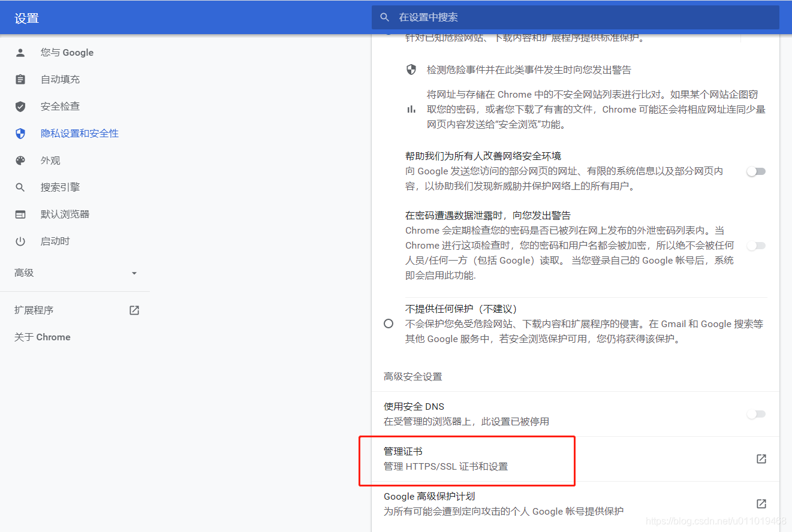Open the Google 高级保护计划 row
The image size is (792, 532).
(x=576, y=504)
